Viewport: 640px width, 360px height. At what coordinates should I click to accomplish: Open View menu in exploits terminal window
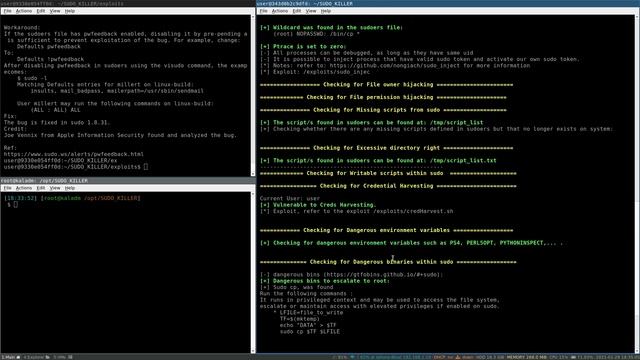point(55,11)
